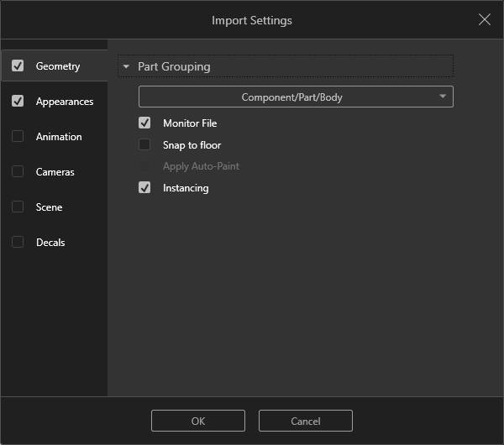Select the Geometry tab label
This screenshot has height=445, width=504.
coord(58,66)
